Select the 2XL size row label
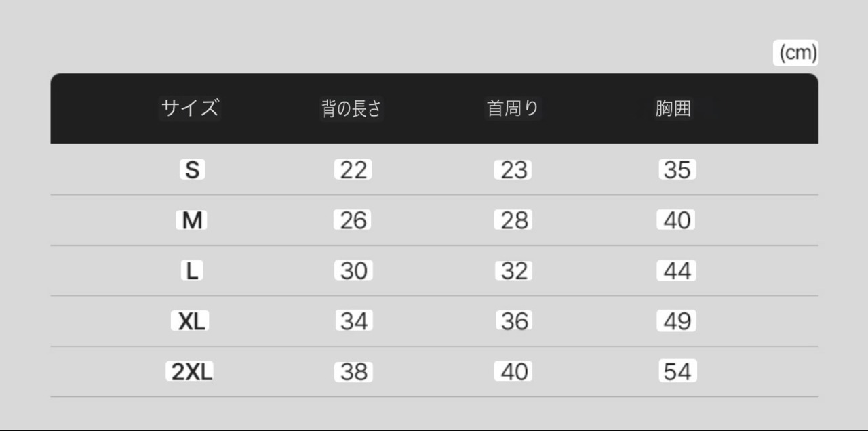Screen dimensions: 868x431 click(x=191, y=371)
